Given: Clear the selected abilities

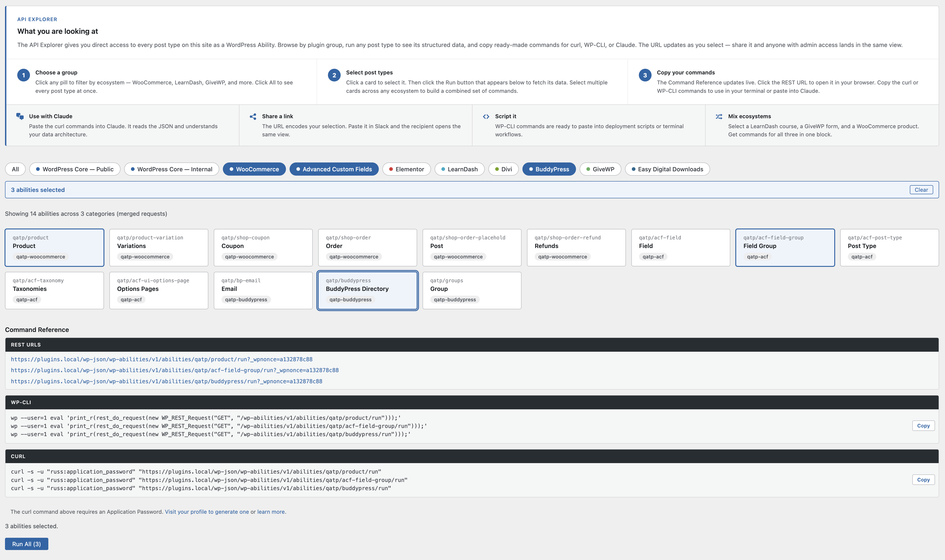Looking at the screenshot, I should pos(922,190).
